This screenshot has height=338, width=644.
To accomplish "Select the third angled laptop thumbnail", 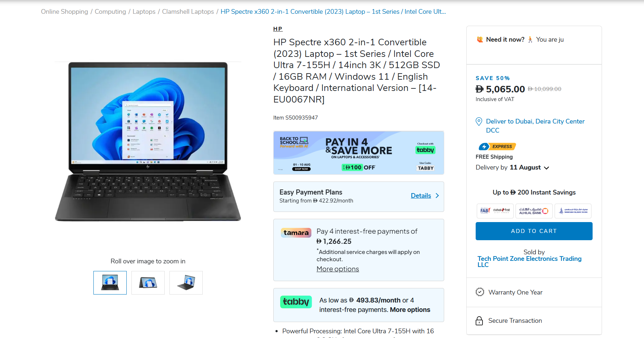I will click(x=186, y=283).
